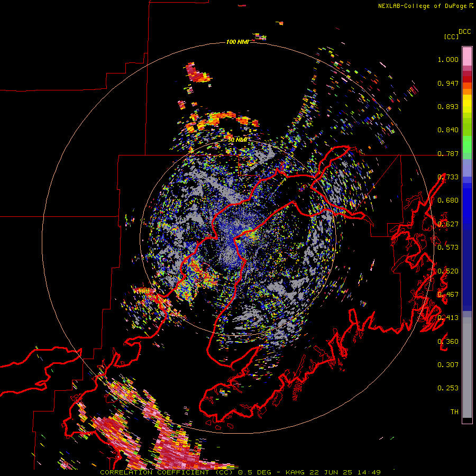Pick the bright green color scale band
The height and width of the screenshot is (476, 476).
[x=467, y=144]
